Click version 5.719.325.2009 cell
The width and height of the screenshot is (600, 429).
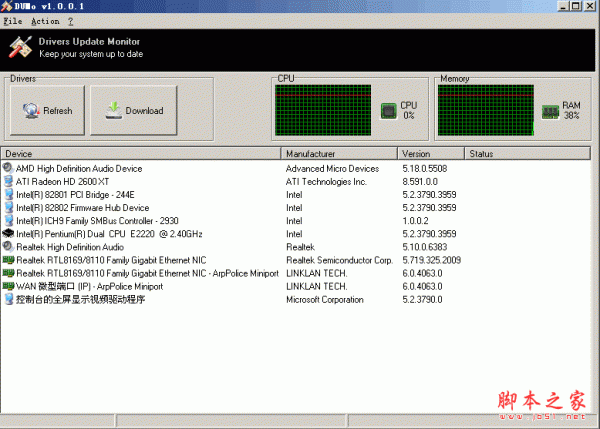tap(432, 260)
